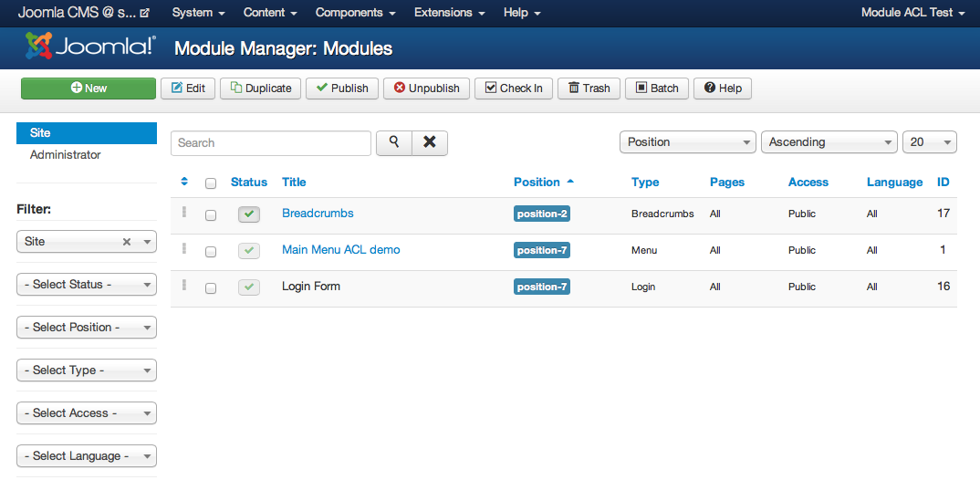The height and width of the screenshot is (480, 980).
Task: Open the Select Position filter dropdown
Action: [x=87, y=327]
